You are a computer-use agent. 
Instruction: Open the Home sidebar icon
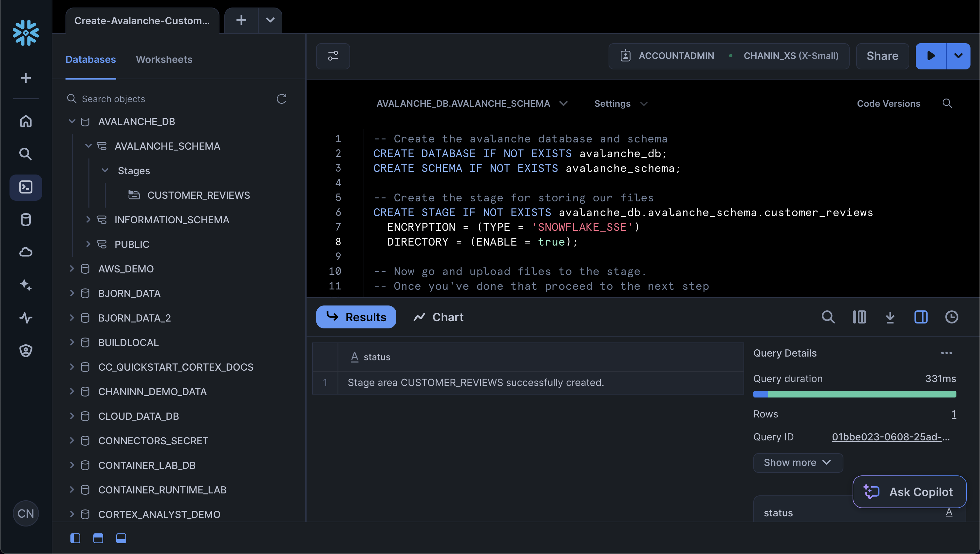(26, 121)
